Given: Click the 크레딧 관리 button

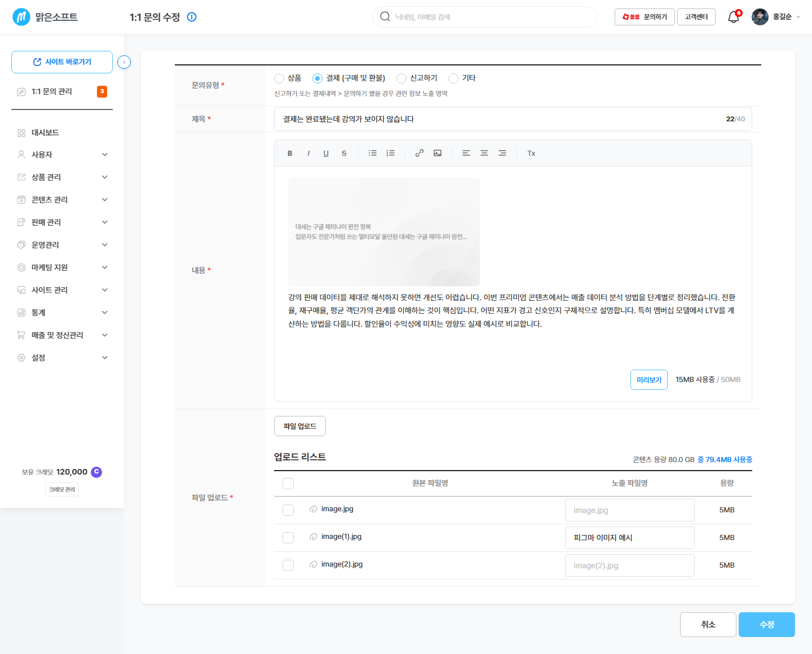Looking at the screenshot, I should [62, 489].
